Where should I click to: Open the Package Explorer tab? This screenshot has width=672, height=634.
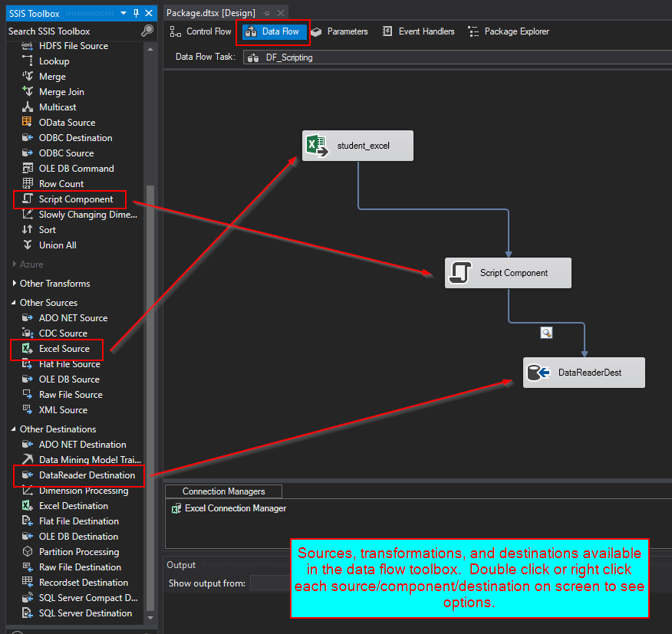pyautogui.click(x=509, y=31)
